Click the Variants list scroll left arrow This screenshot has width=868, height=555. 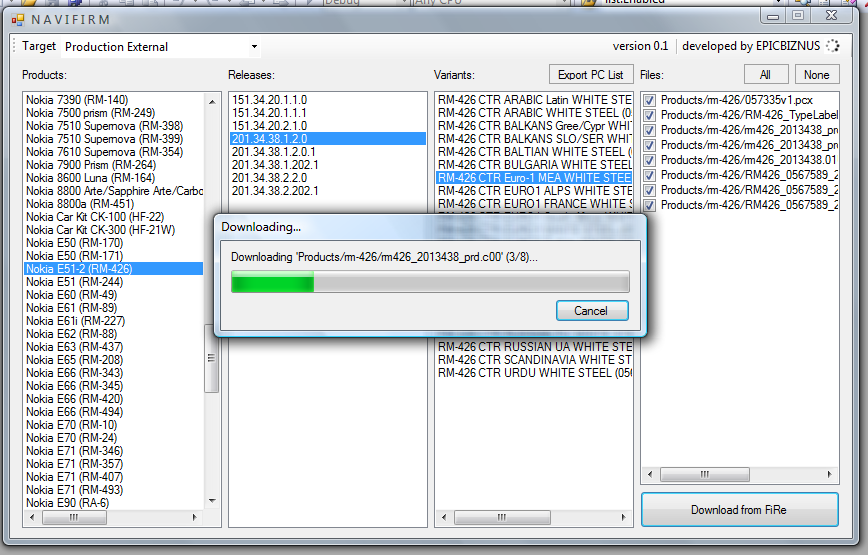point(444,517)
